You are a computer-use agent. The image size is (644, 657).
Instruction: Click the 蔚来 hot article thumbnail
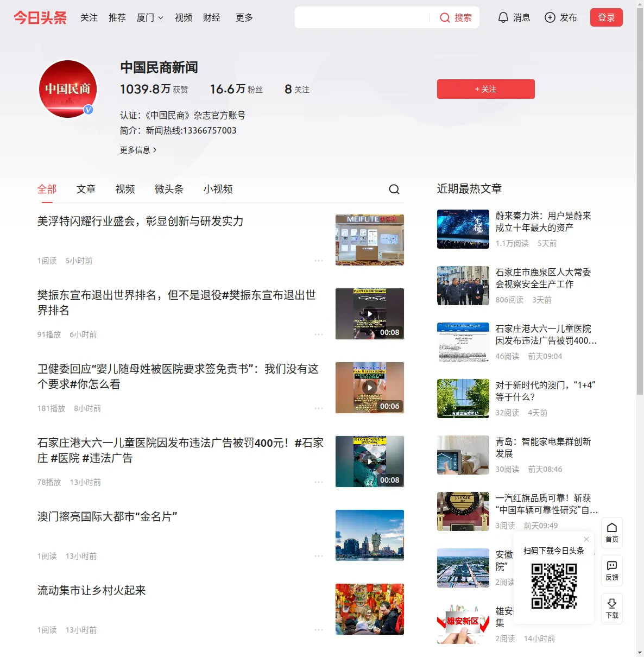(463, 229)
